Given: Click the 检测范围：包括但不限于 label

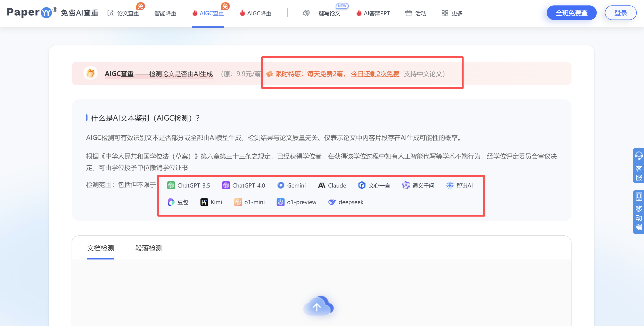Looking at the screenshot, I should (121, 185).
